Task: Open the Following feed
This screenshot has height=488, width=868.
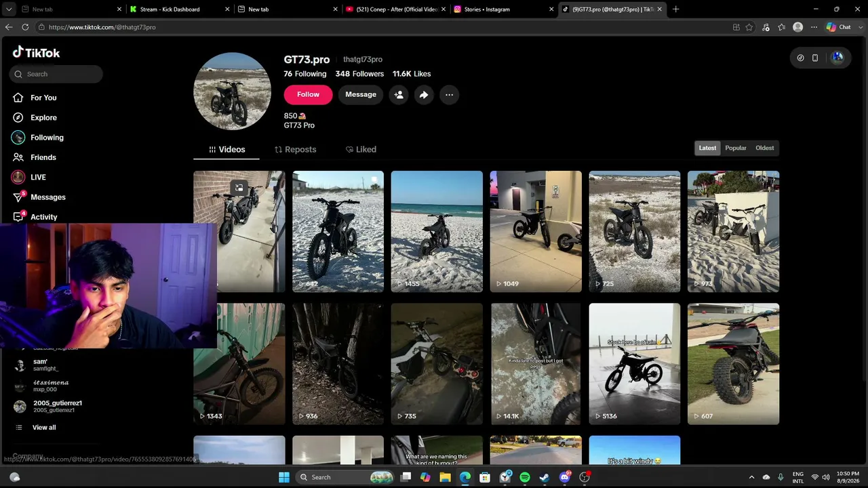Action: point(38,137)
